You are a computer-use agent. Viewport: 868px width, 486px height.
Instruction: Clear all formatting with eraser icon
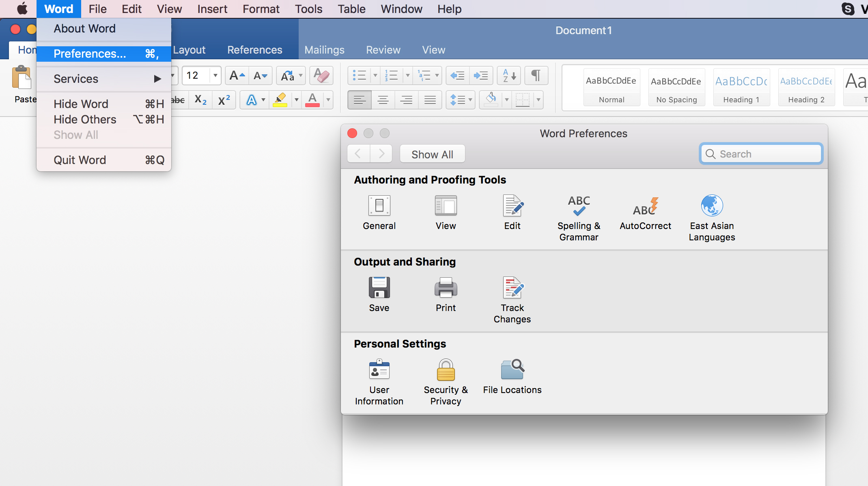[x=321, y=76]
